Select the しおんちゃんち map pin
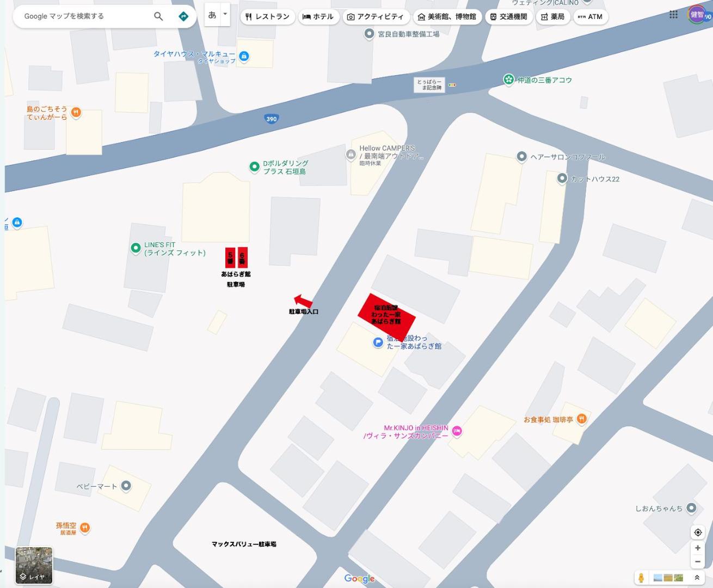713x588 pixels. tap(691, 508)
